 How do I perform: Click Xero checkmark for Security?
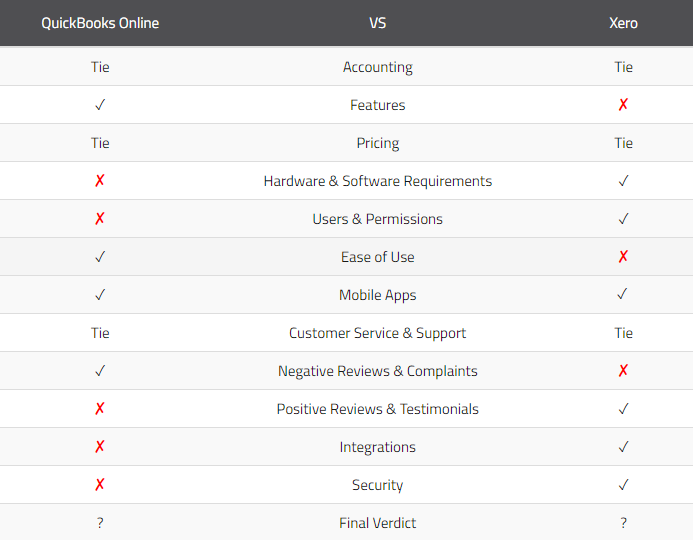(623, 485)
